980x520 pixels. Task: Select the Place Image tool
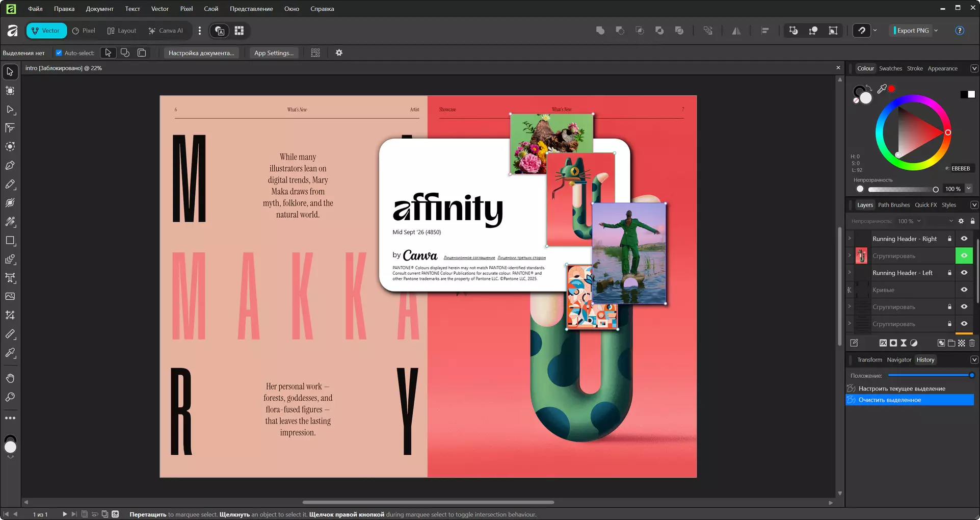[10, 296]
